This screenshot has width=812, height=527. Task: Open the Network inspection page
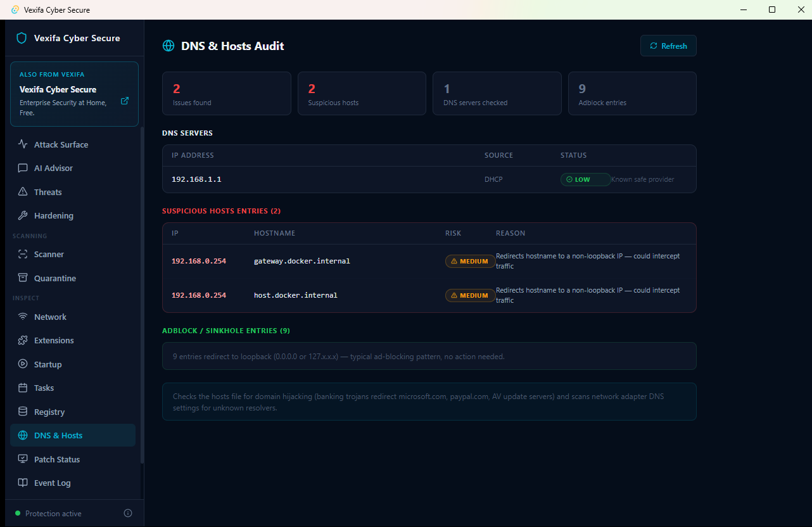pyautogui.click(x=73, y=317)
